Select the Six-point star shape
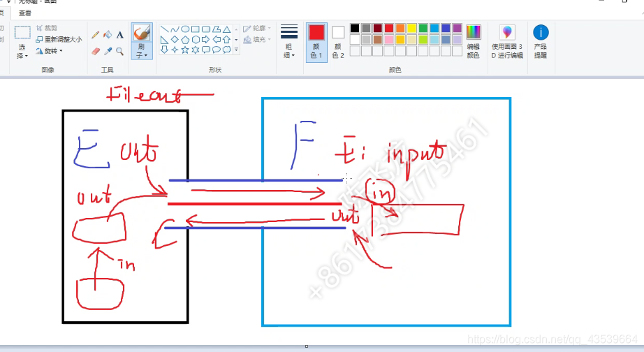Viewport: 644px width, 352px height. pos(196,50)
